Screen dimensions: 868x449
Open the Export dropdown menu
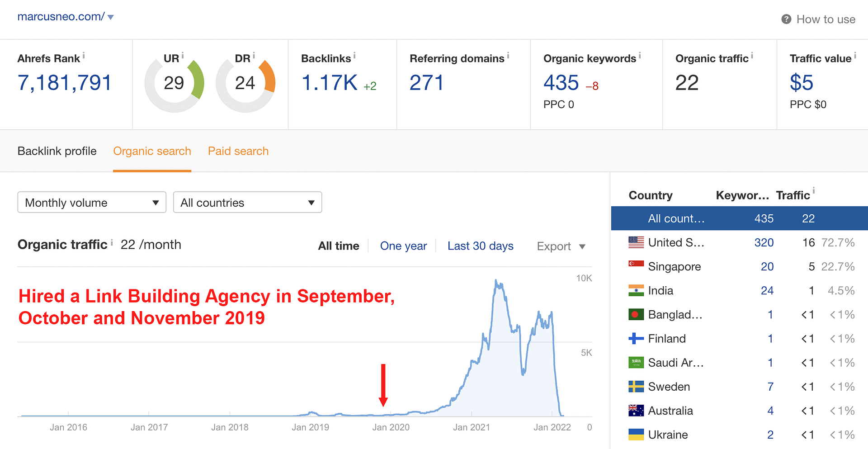point(561,246)
